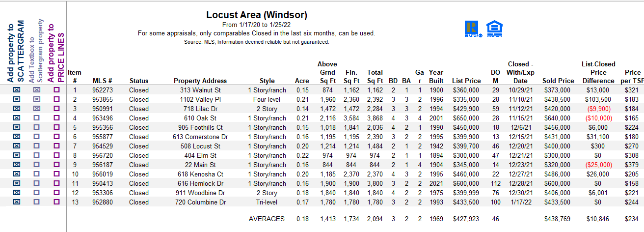
Task: Select the 613 Cornerstone Dr address cell
Action: click(x=200, y=137)
